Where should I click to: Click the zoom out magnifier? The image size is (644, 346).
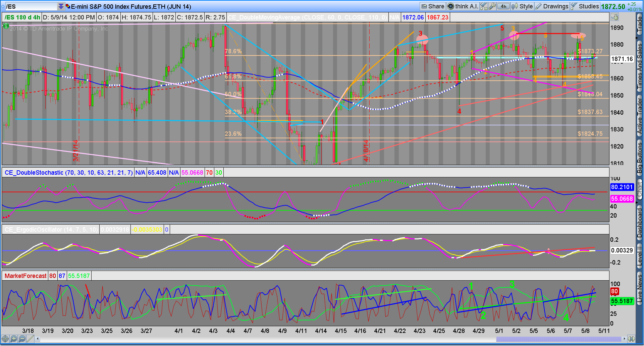(x=22, y=339)
